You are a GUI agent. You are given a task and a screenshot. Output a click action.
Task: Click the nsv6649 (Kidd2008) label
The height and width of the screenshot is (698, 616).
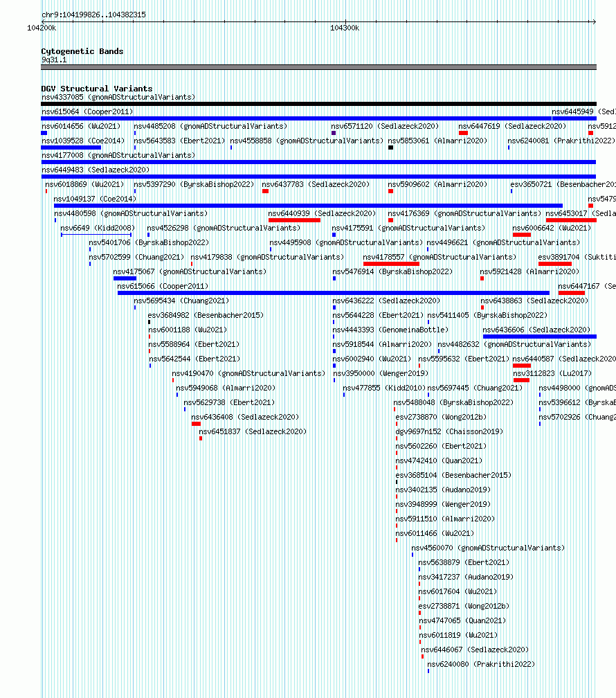[x=98, y=228]
